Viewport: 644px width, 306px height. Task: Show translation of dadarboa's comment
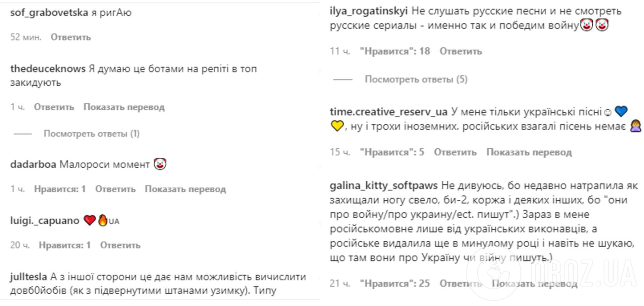[x=185, y=189]
